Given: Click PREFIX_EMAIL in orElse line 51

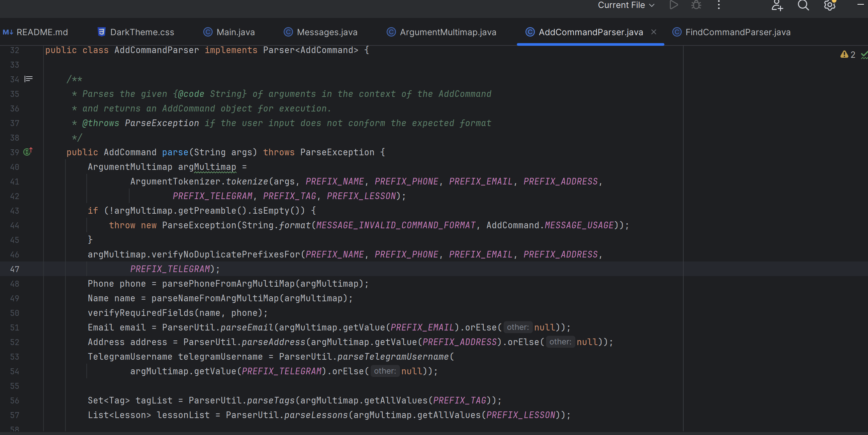Looking at the screenshot, I should (422, 327).
